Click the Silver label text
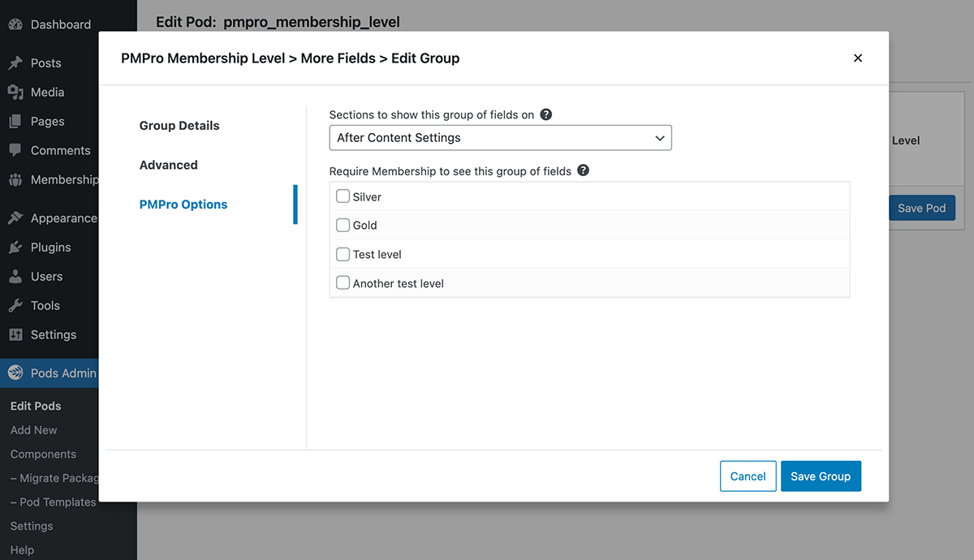The width and height of the screenshot is (974, 560). pyautogui.click(x=367, y=196)
